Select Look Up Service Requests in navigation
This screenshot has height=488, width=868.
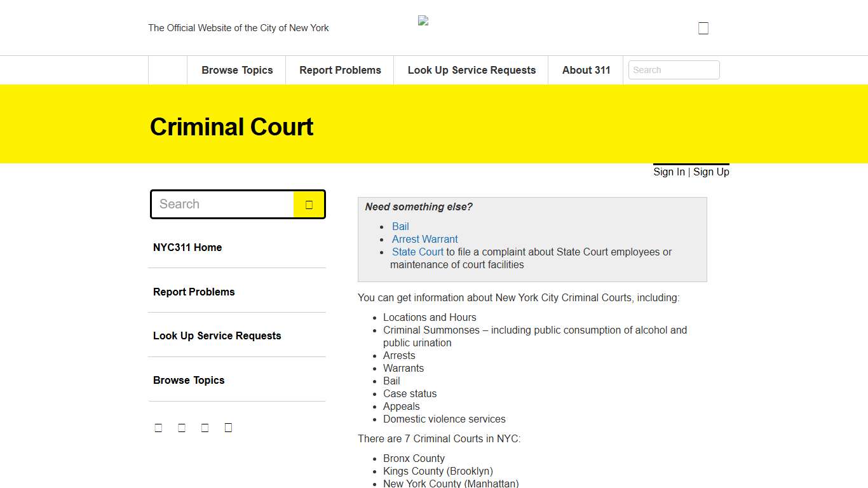coord(471,70)
